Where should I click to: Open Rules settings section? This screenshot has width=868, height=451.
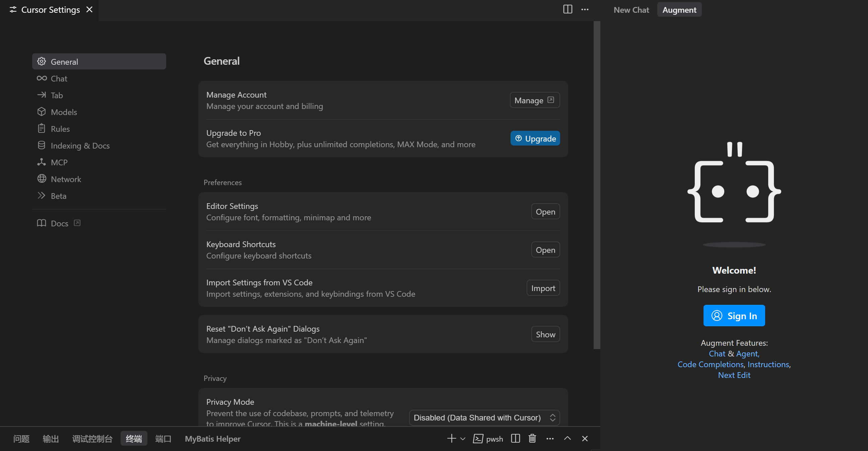(99, 128)
